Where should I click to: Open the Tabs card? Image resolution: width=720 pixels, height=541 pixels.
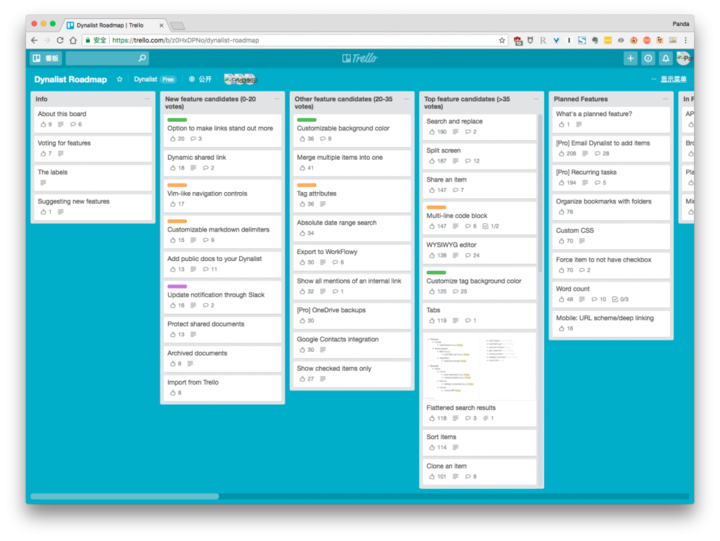(x=479, y=316)
